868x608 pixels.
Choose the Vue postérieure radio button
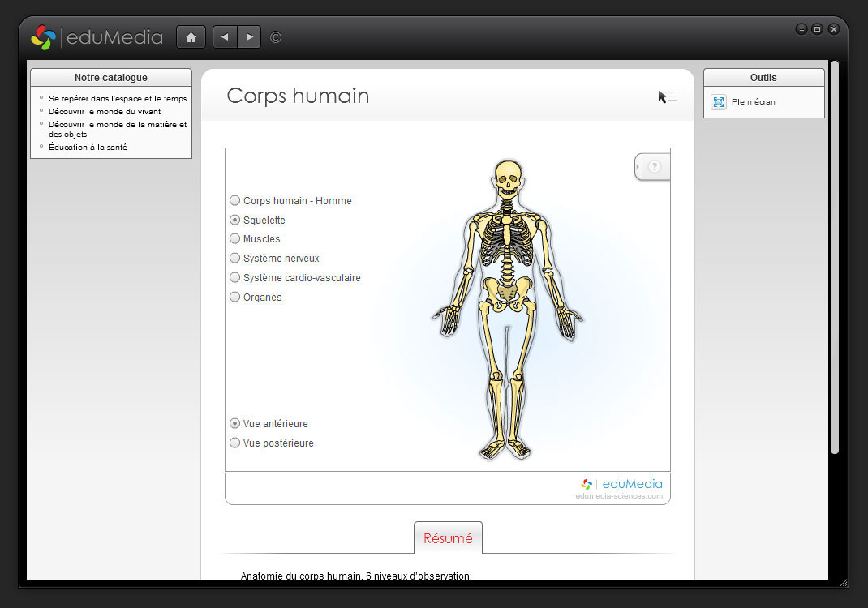pyautogui.click(x=235, y=443)
